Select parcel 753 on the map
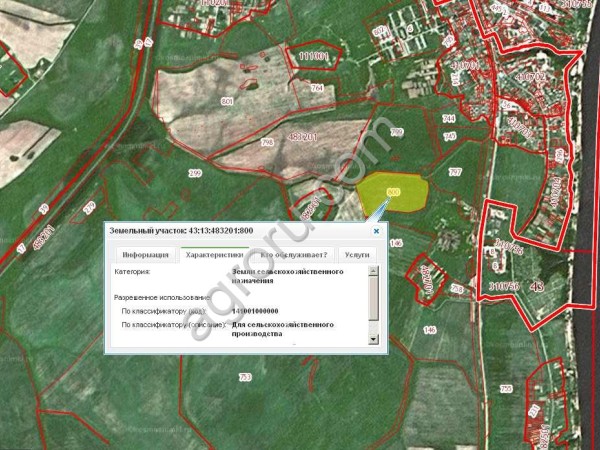This screenshot has width=600, height=450. click(x=244, y=376)
